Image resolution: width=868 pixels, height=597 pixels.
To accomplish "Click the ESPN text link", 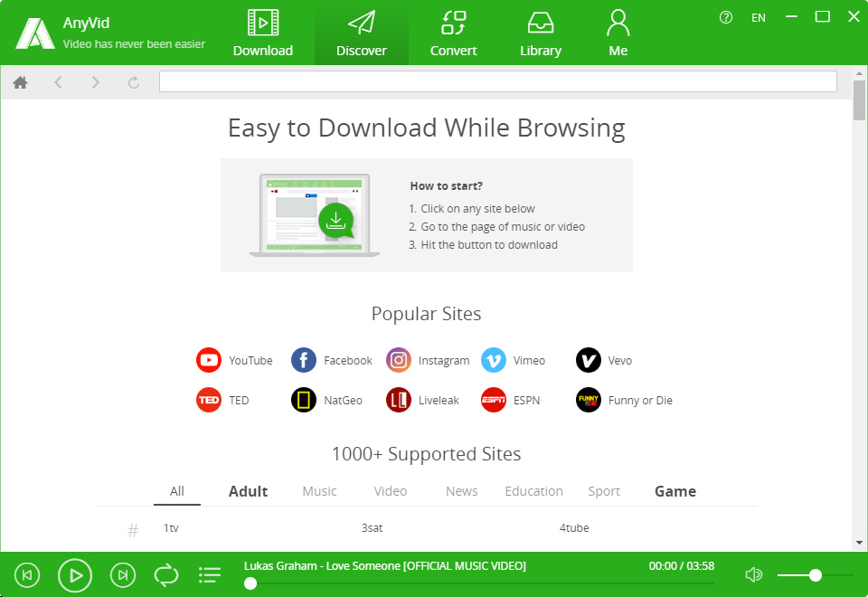I will [x=526, y=401].
